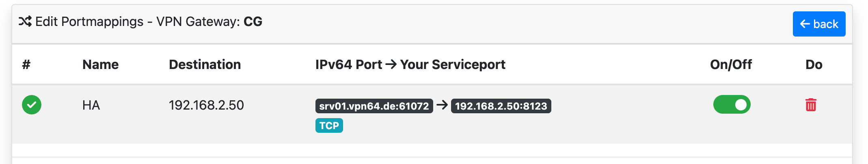Click the shuffle icon beside Edit Portmappings
868x164 pixels.
click(x=25, y=22)
